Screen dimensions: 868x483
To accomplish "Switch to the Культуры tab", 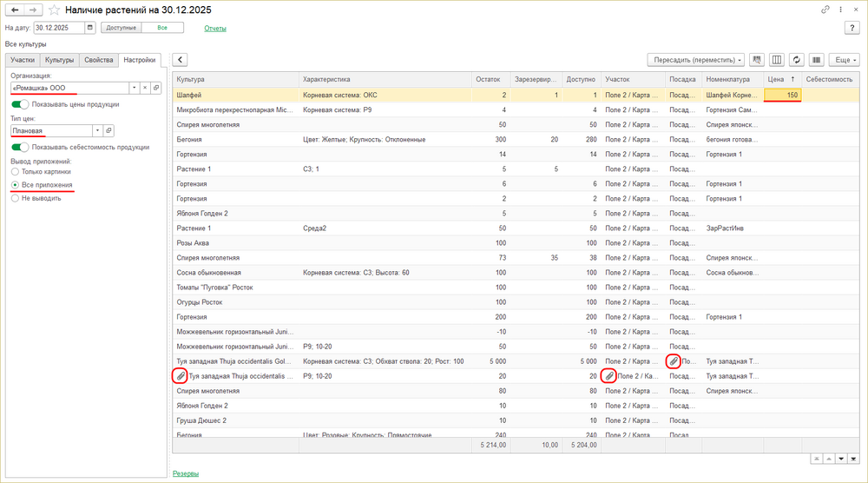I will [60, 60].
